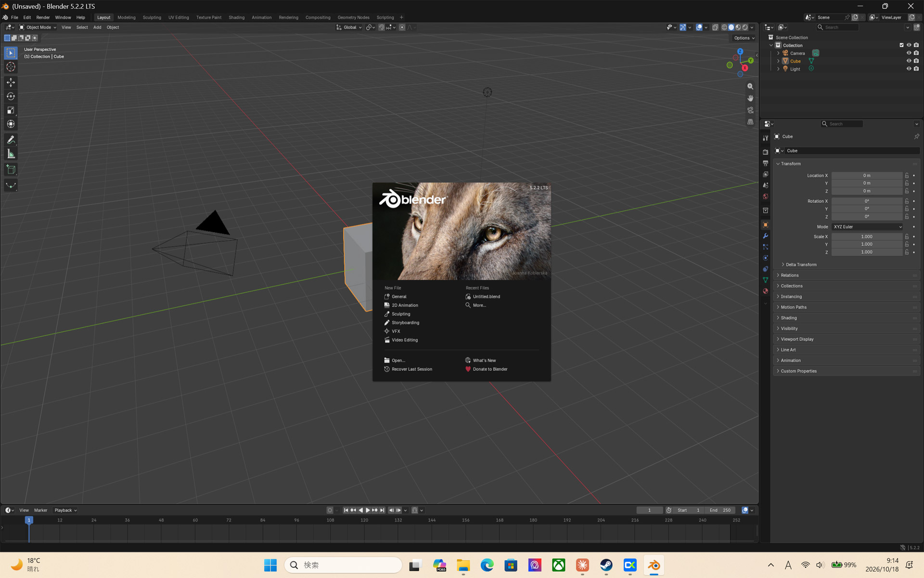Expand the Cube item in the outliner
Viewport: 924px width, 578px height.
(x=778, y=61)
